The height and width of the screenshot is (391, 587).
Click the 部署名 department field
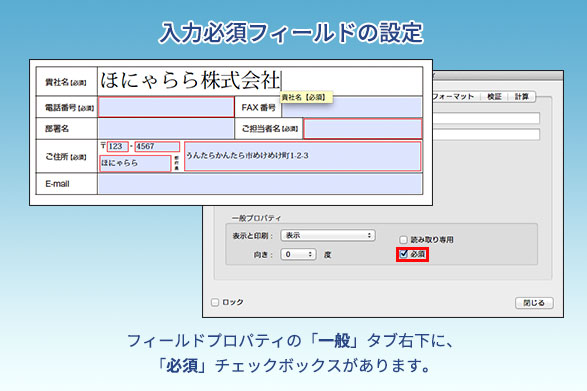tap(166, 129)
